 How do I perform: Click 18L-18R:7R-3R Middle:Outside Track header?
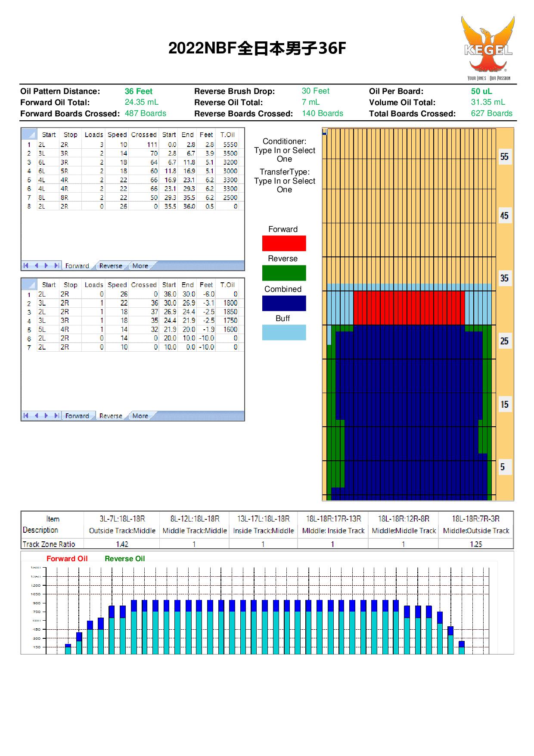coord(476,525)
